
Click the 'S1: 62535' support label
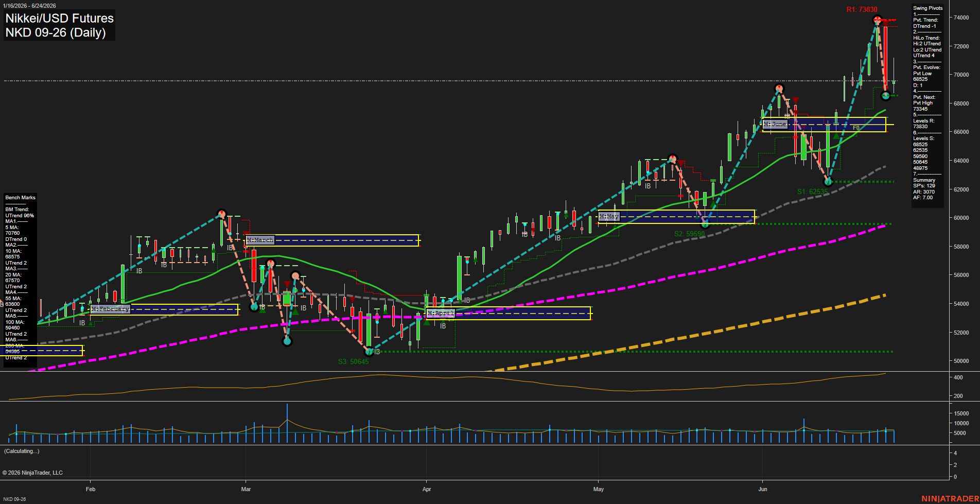pos(813,192)
